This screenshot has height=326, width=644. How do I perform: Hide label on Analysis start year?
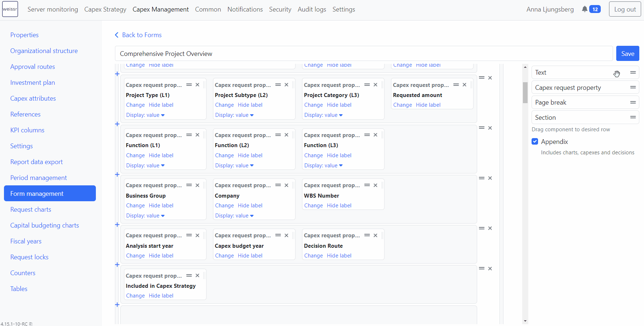pyautogui.click(x=161, y=255)
